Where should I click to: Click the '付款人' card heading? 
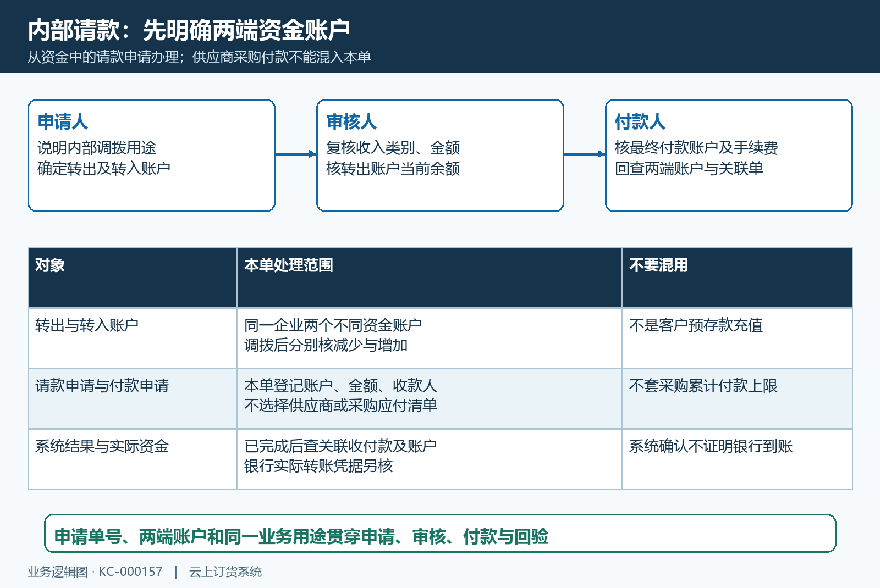[x=640, y=121]
